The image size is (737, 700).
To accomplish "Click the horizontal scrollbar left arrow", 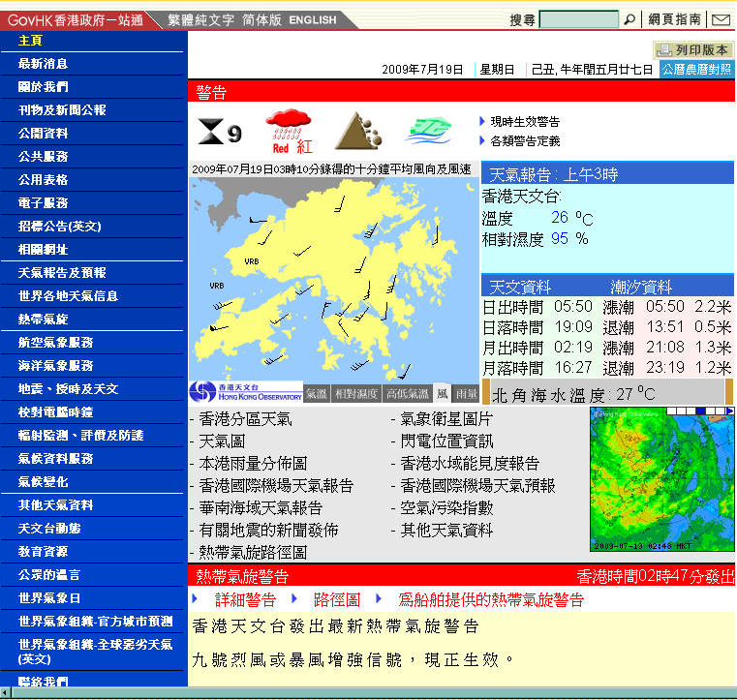I will click(x=6, y=692).
